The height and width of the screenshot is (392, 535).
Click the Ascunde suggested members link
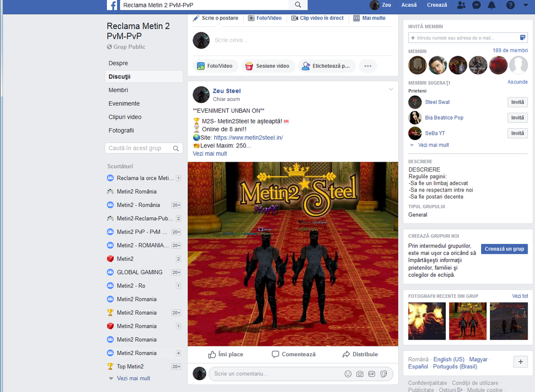(x=517, y=82)
